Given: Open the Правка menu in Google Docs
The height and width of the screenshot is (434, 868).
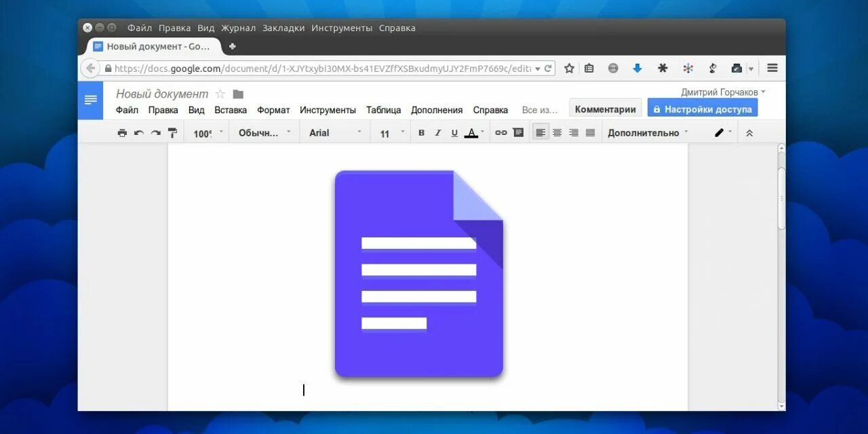Looking at the screenshot, I should [x=163, y=110].
